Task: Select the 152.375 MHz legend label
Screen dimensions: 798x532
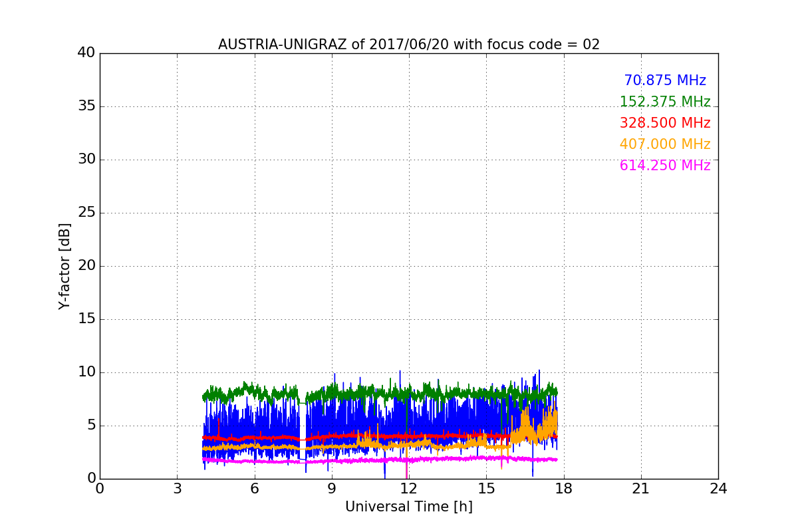Action: click(665, 102)
